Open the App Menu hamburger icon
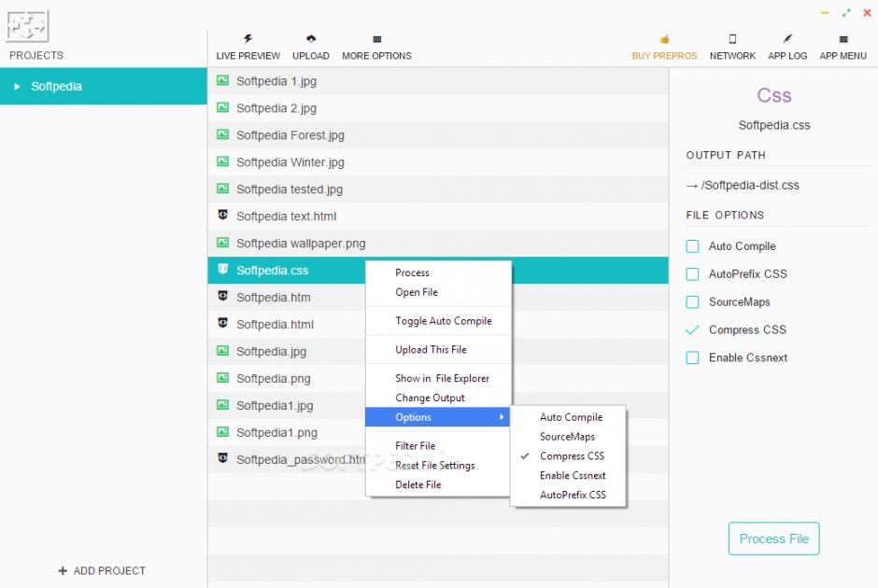 843,39
